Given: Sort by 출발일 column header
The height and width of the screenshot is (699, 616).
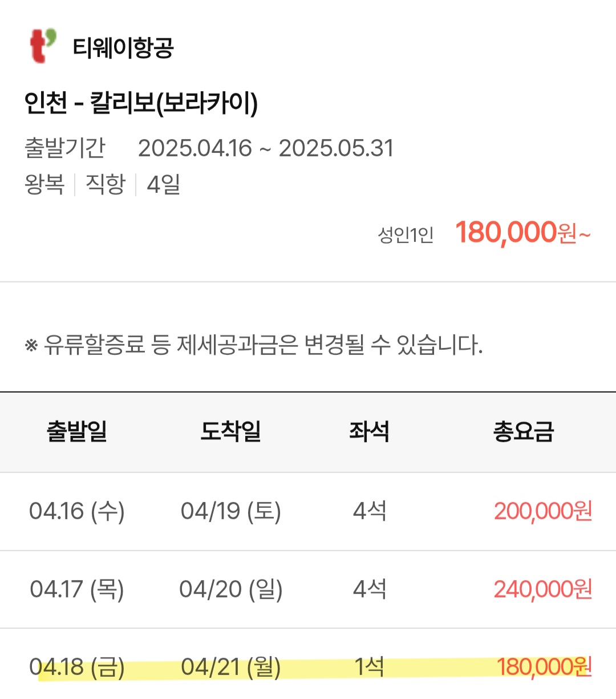Looking at the screenshot, I should 77,431.
